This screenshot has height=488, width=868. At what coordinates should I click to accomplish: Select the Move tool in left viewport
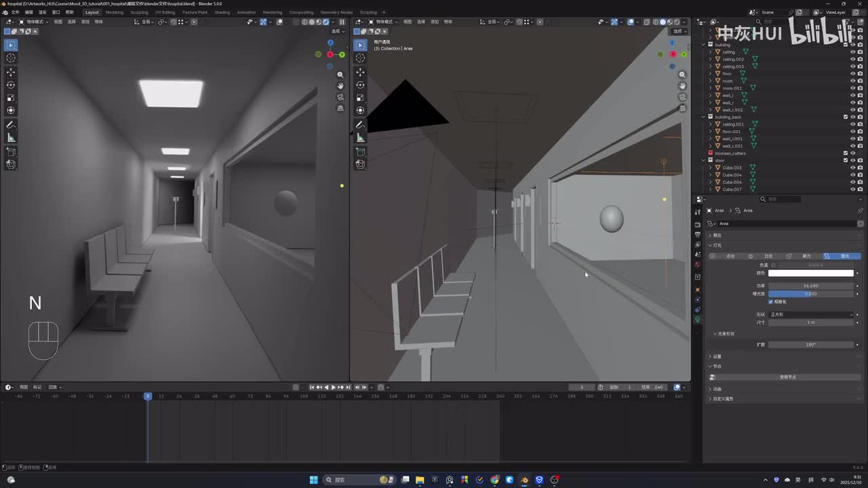pyautogui.click(x=11, y=72)
